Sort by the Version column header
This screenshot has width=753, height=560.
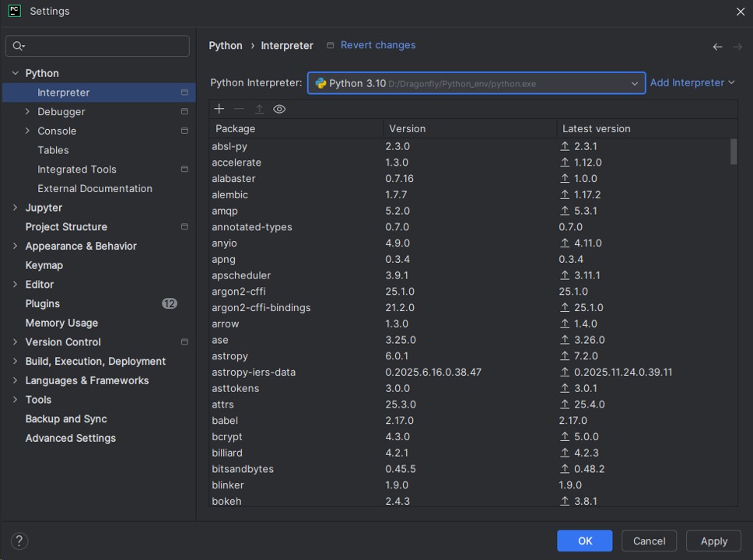click(470, 128)
